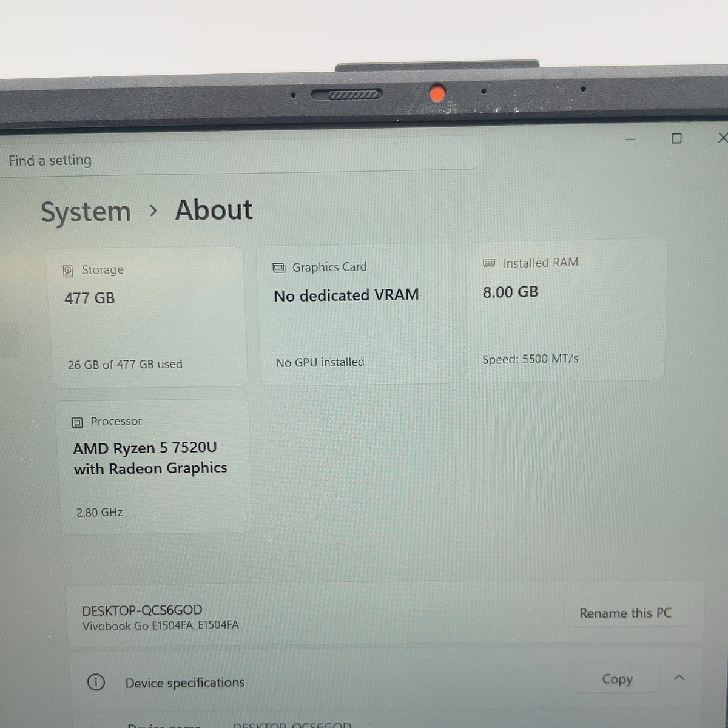Close the Settings window

click(722, 138)
